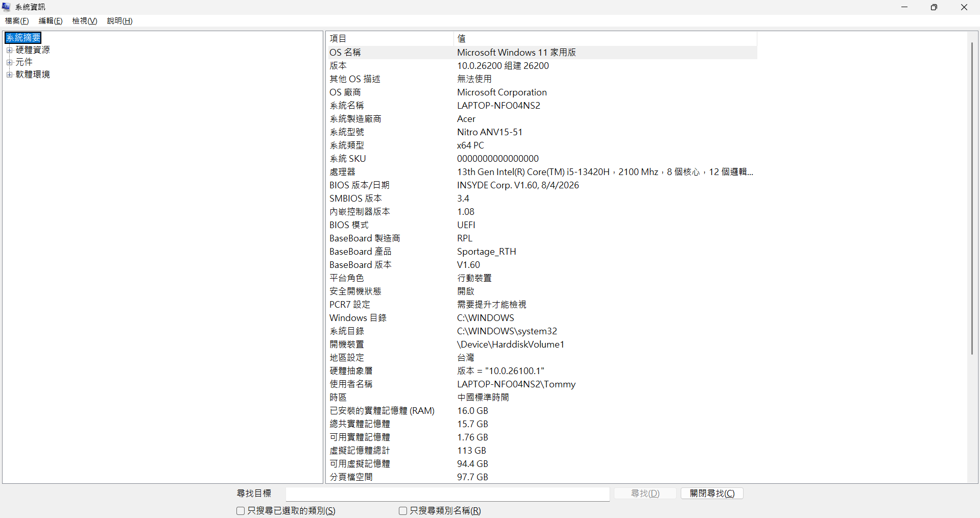
Task: Click the vertical scrollbar of details list
Action: pos(972,199)
